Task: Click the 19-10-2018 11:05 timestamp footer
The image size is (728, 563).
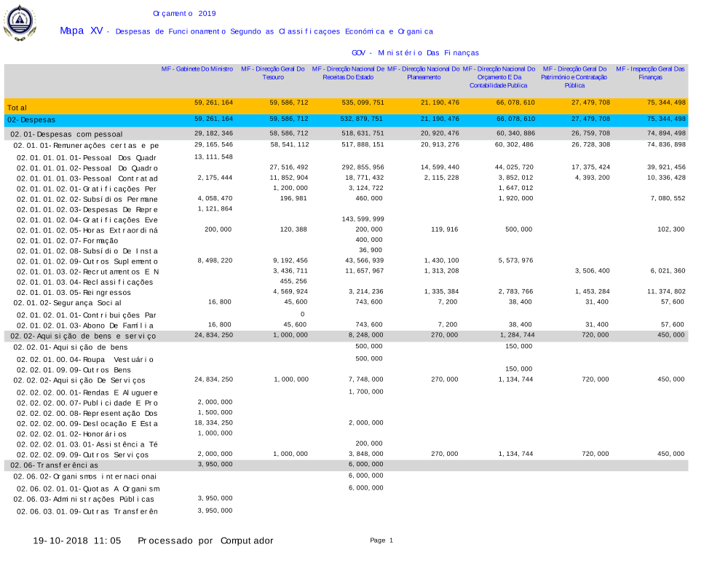Action: tap(76, 540)
